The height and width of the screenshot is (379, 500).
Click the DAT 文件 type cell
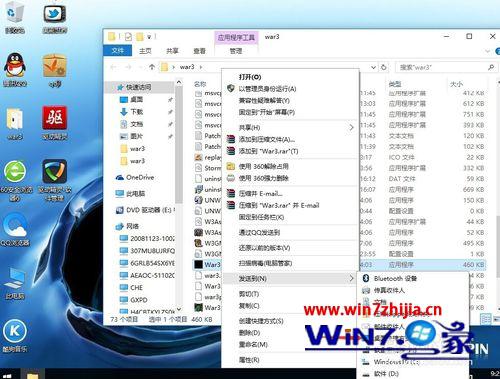402,179
